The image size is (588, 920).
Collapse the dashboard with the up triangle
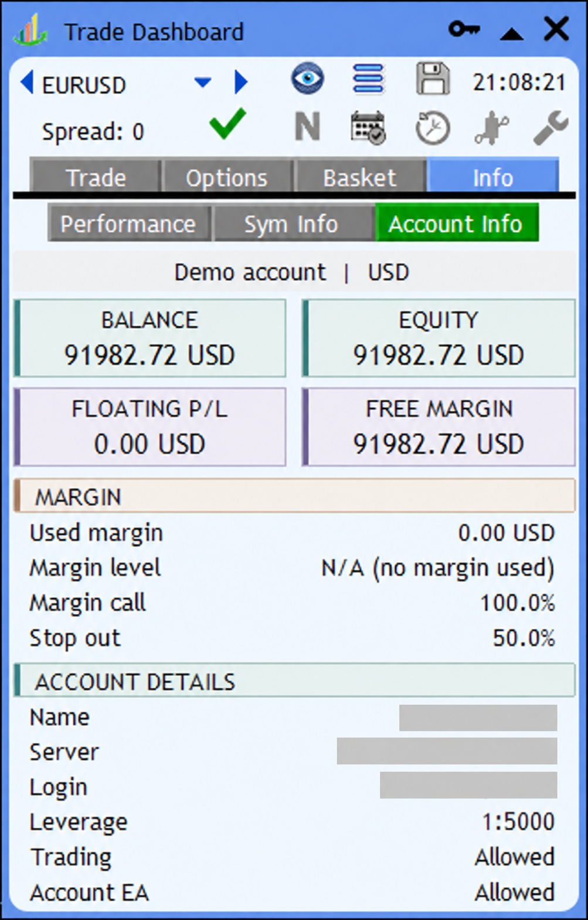point(511,34)
